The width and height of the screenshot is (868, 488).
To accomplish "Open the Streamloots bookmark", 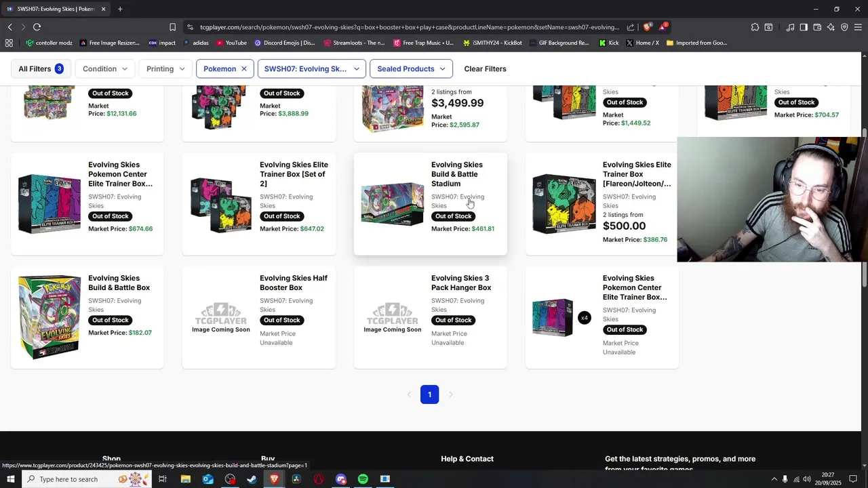I will coord(354,43).
